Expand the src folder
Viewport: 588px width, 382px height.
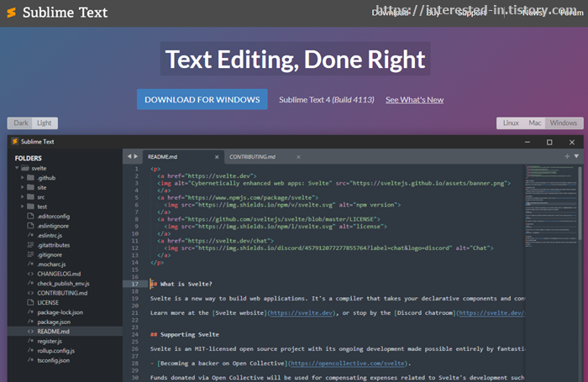[x=22, y=196]
